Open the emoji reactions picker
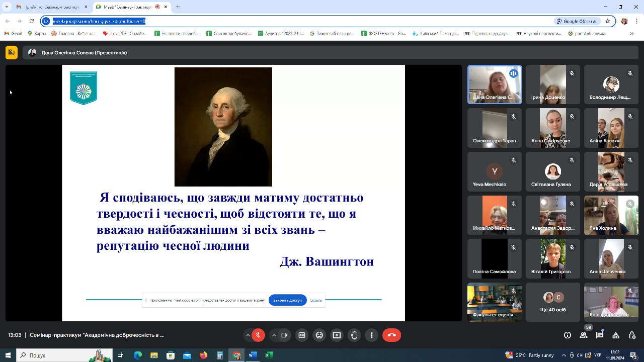 click(x=319, y=335)
